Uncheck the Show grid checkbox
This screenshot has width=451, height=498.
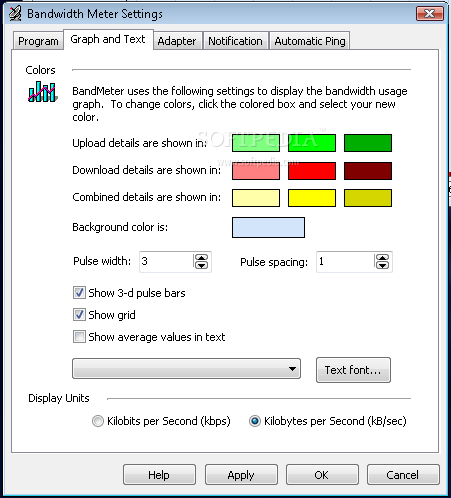79,315
